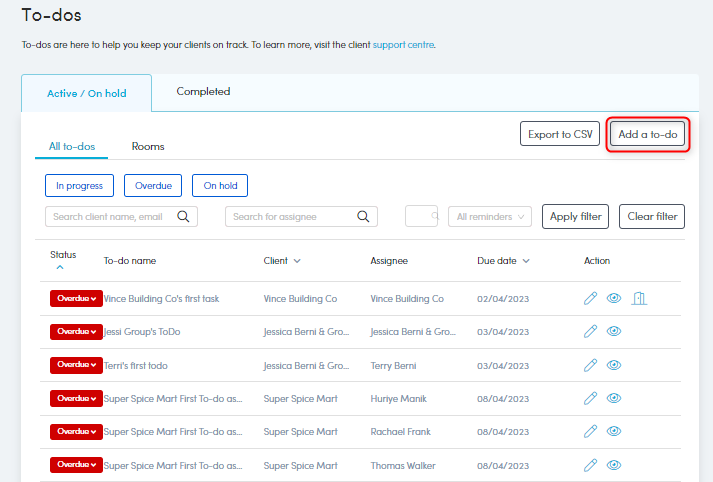Click magnifier icon in client name search
The width and height of the screenshot is (713, 482).
pos(183,216)
